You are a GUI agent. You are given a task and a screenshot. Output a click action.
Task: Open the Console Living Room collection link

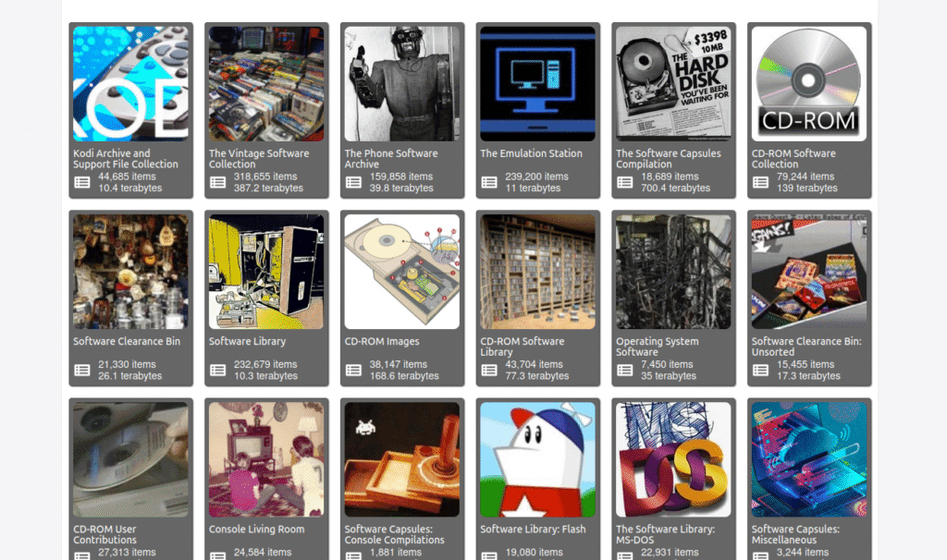[x=257, y=530]
